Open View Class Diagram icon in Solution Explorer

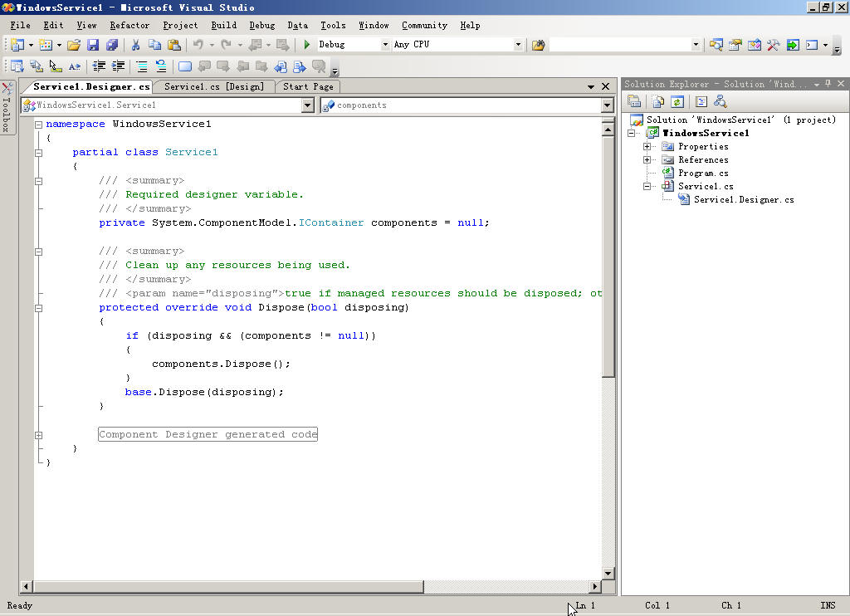click(x=720, y=101)
